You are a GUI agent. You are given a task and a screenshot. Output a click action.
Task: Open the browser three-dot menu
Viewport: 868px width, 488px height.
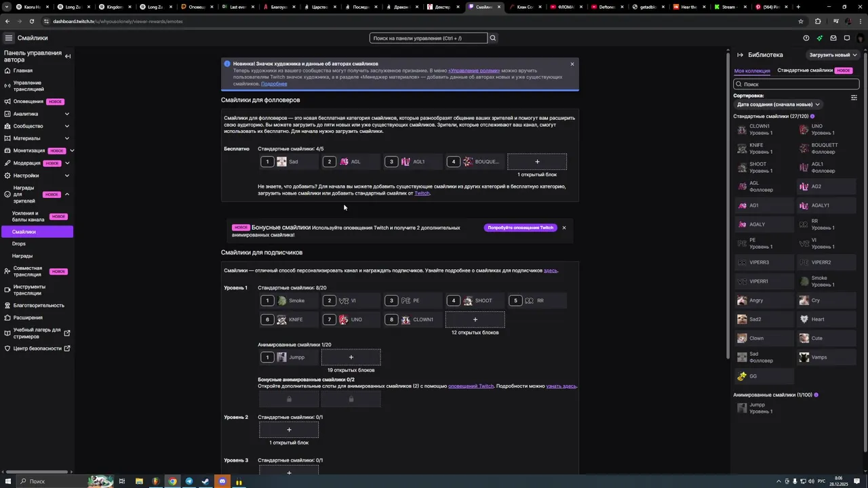coord(861,21)
